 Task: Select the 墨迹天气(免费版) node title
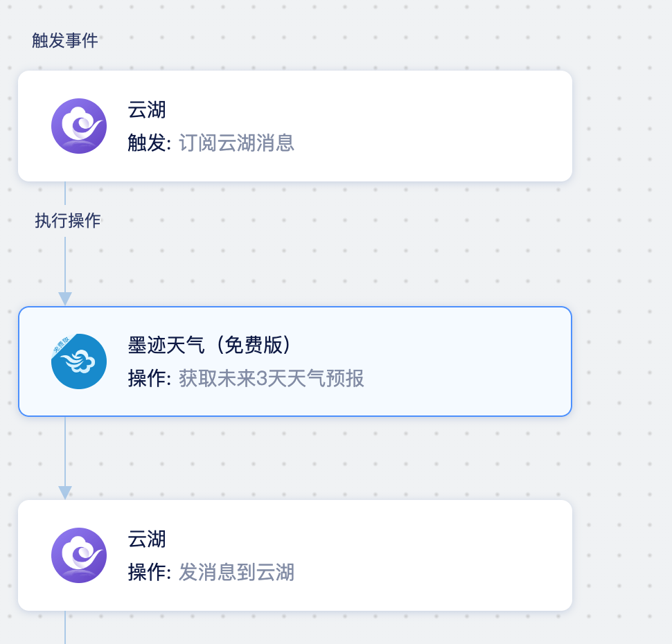210,345
